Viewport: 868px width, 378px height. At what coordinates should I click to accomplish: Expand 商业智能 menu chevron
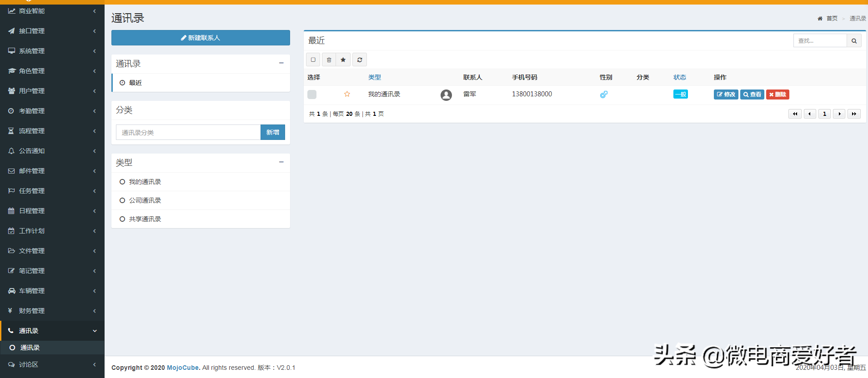tap(95, 11)
